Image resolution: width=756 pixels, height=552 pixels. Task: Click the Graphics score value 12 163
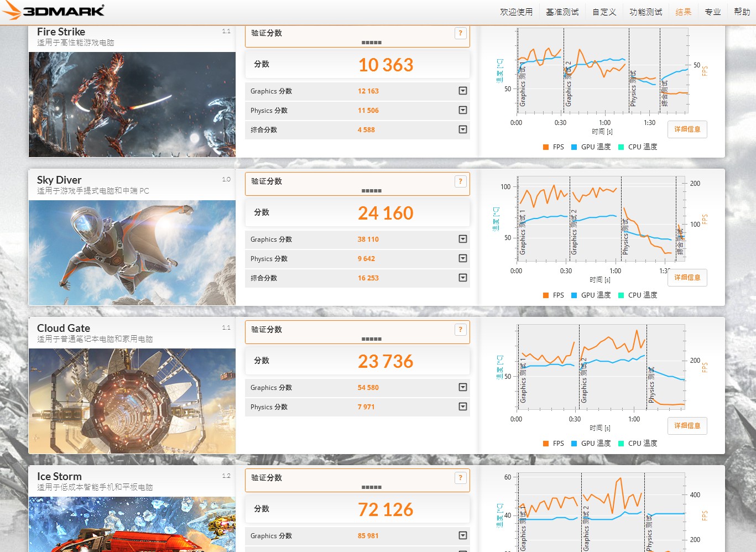click(368, 91)
